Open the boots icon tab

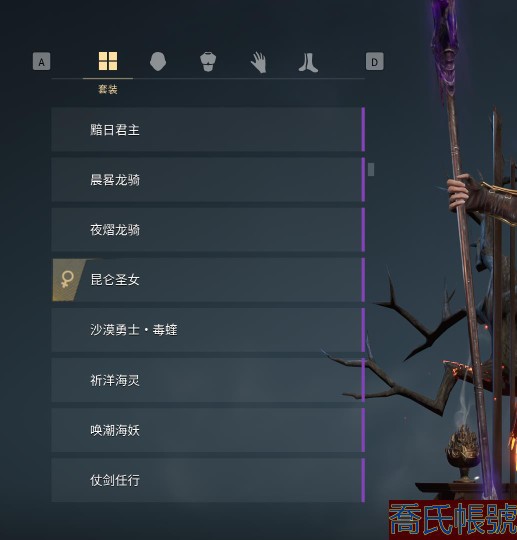click(308, 63)
